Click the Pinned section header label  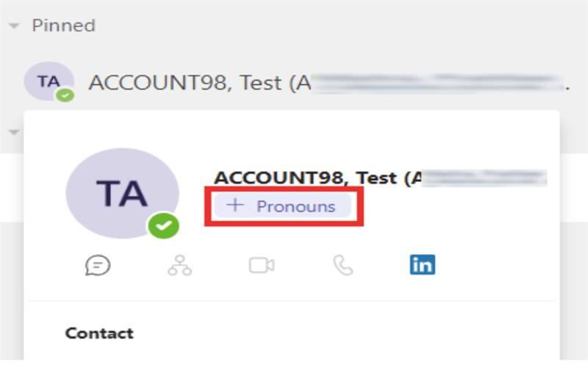coord(64,26)
